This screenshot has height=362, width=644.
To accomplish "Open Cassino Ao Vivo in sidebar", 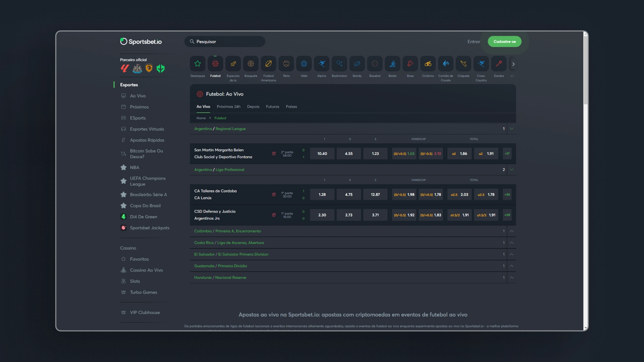I will click(146, 270).
